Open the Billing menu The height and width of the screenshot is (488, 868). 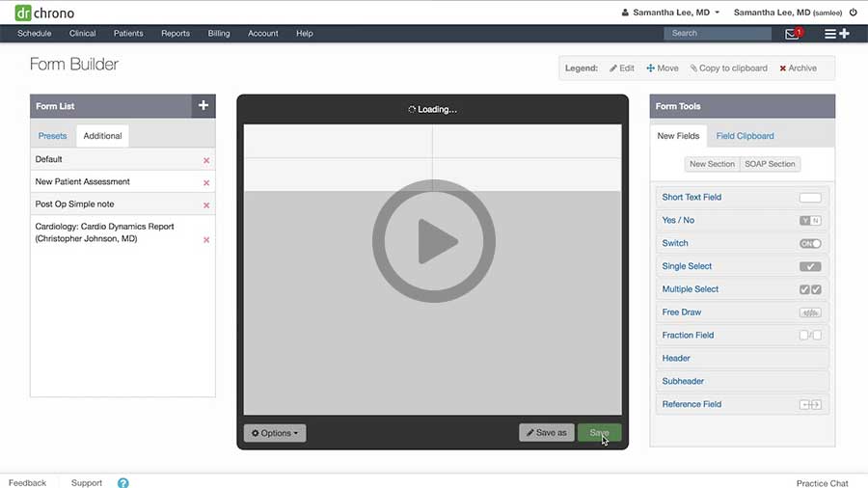[219, 33]
